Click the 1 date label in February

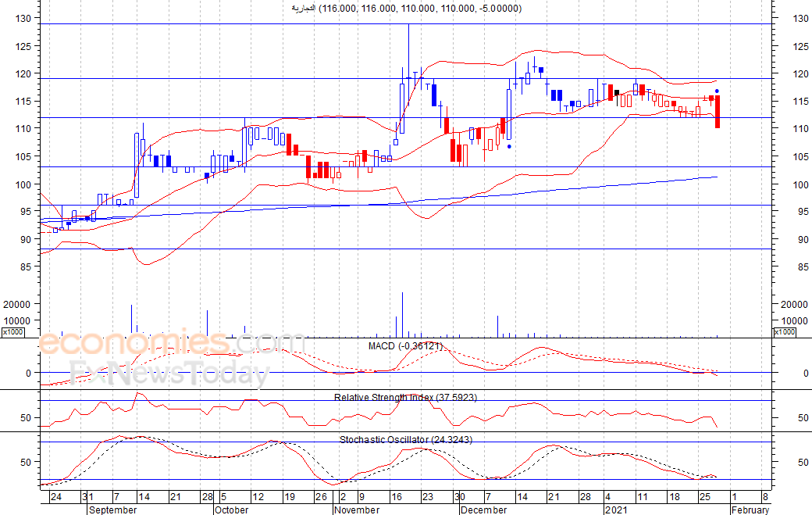click(x=734, y=497)
